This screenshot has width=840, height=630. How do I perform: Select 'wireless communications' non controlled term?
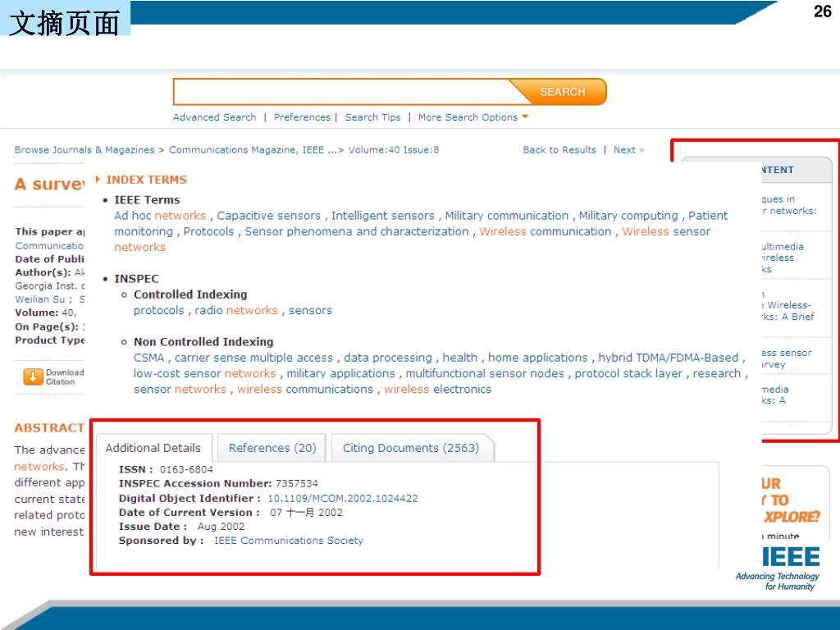click(305, 390)
